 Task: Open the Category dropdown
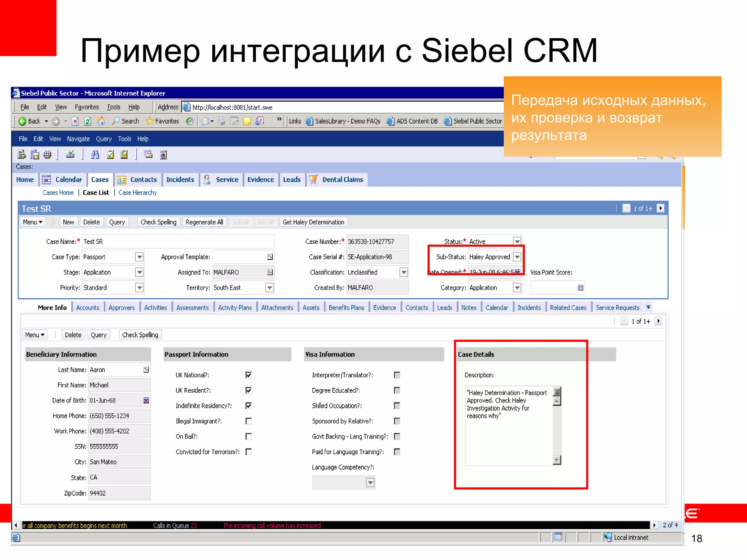point(517,288)
